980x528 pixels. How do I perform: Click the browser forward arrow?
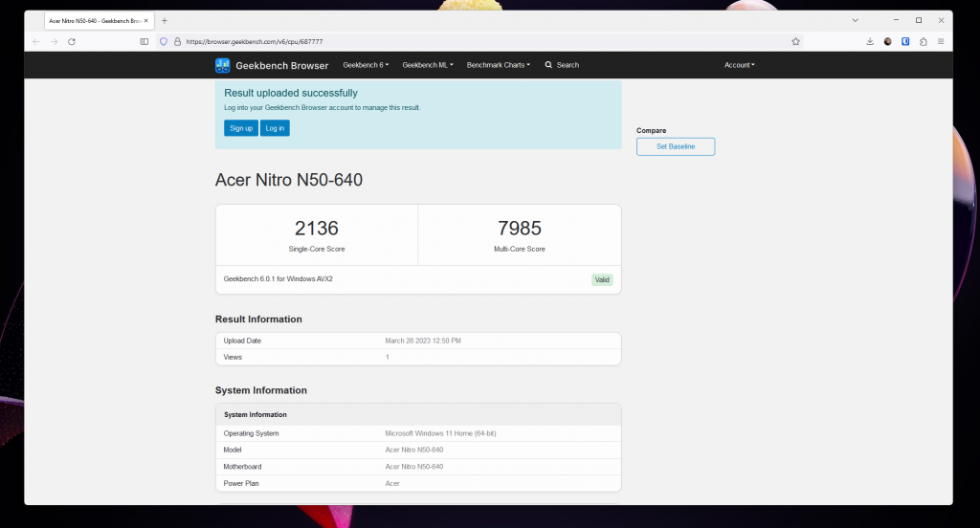[x=54, y=42]
